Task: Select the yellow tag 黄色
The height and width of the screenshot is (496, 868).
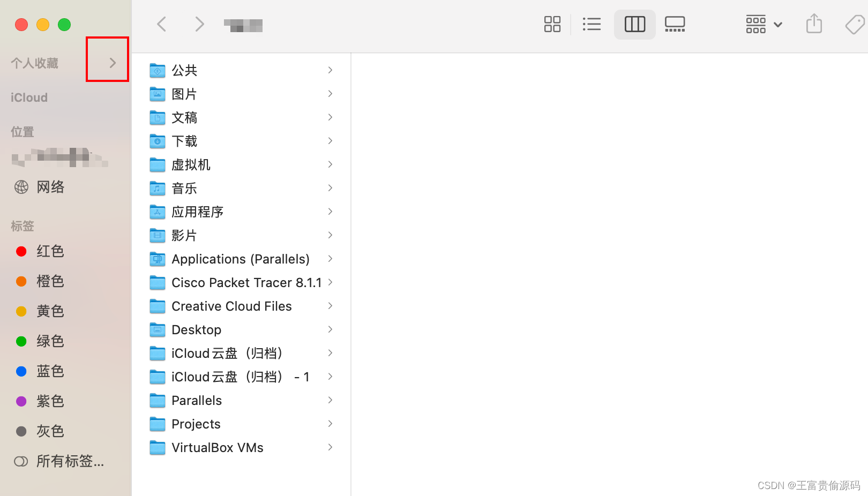Action: (50, 311)
